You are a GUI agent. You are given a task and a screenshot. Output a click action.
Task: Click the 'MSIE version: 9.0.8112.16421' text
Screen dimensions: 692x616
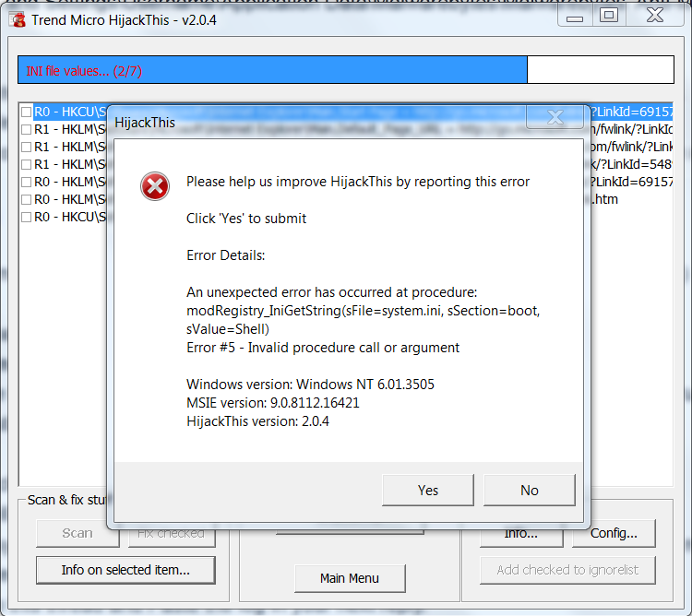pos(273,403)
